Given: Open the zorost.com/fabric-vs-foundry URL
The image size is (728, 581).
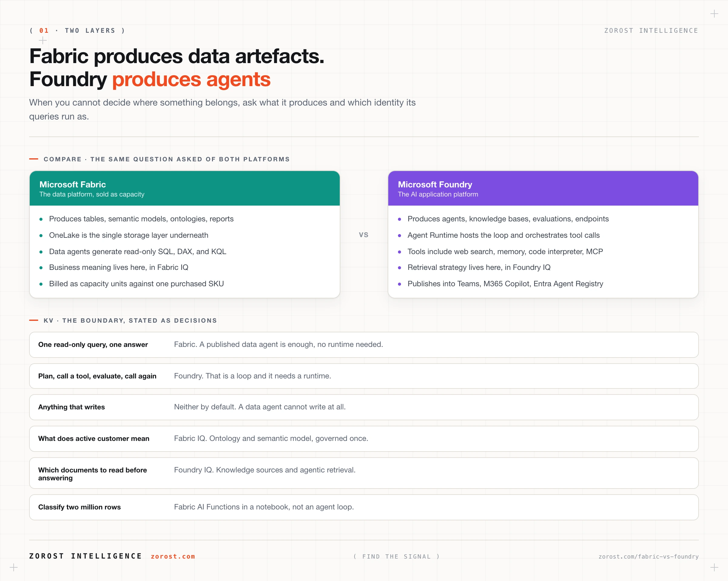Looking at the screenshot, I should pos(648,557).
